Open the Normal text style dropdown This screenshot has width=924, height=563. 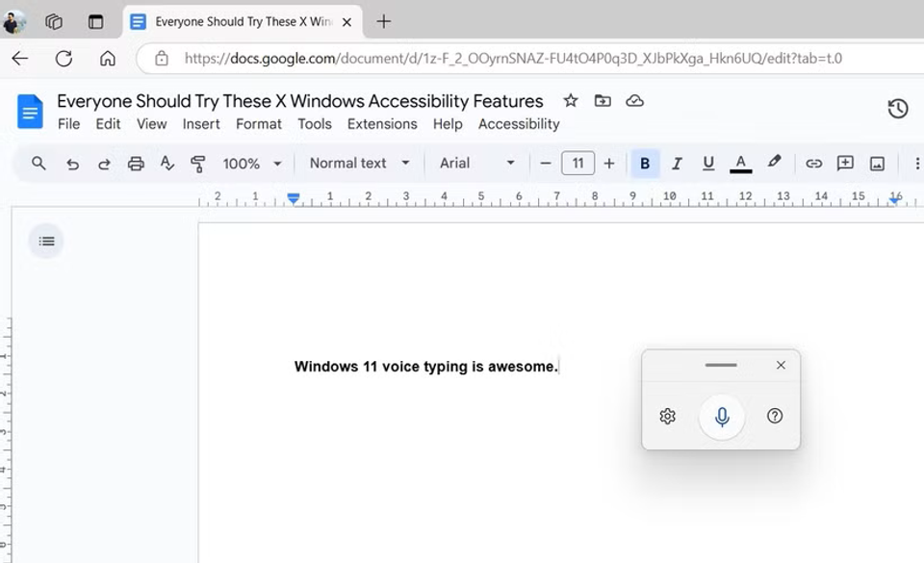[359, 164]
